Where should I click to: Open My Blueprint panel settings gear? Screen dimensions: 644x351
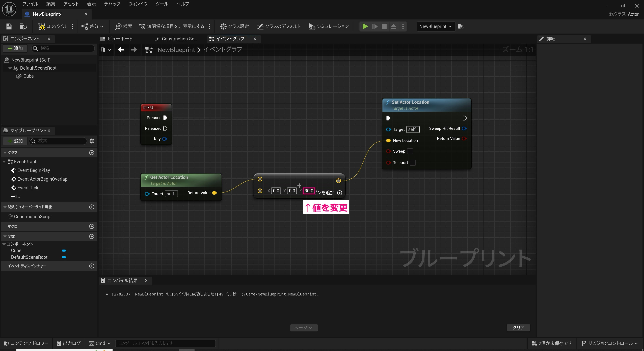(x=92, y=141)
